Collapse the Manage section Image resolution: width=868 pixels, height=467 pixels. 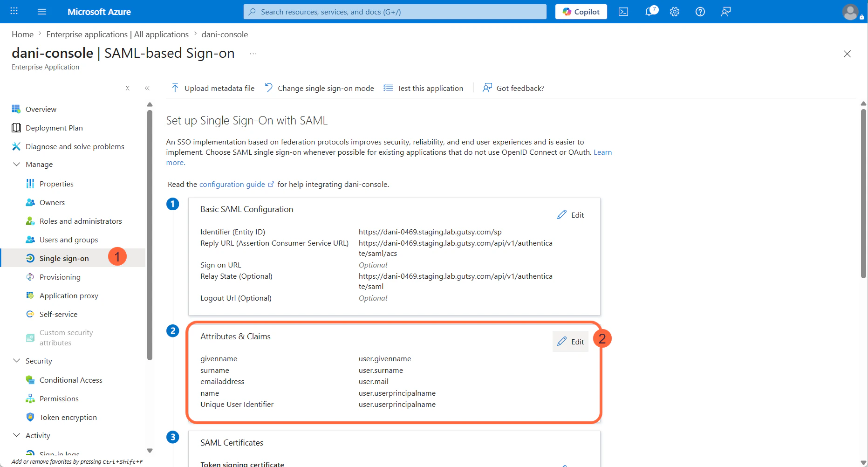(x=17, y=164)
